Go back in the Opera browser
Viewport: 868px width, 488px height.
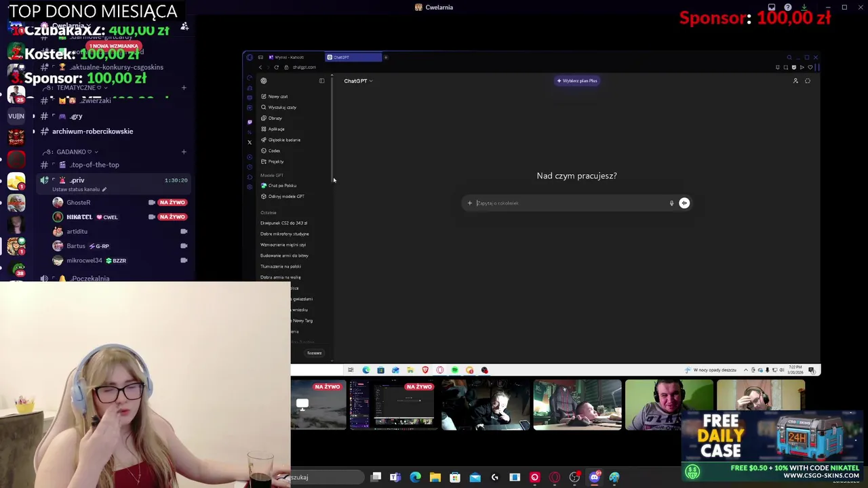(260, 67)
